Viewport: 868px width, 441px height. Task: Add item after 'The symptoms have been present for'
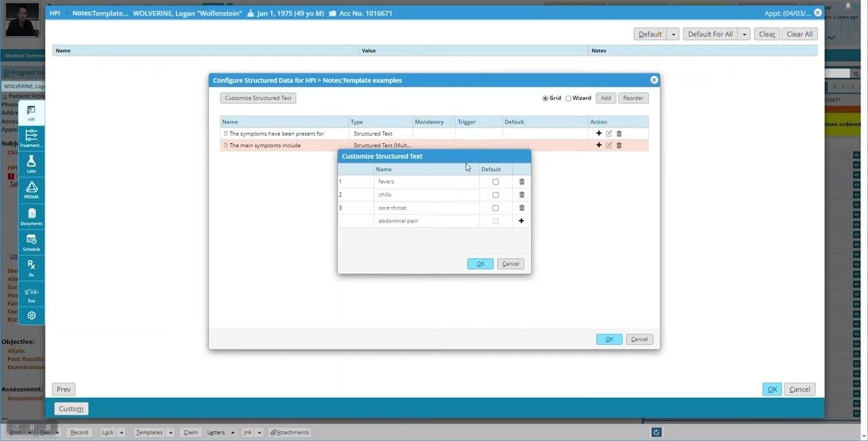[599, 134]
